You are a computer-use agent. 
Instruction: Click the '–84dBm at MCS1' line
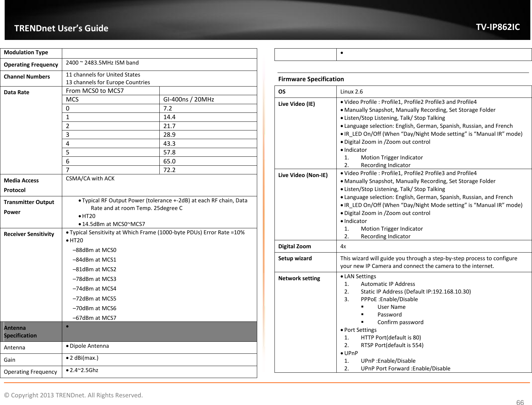(94, 260)
